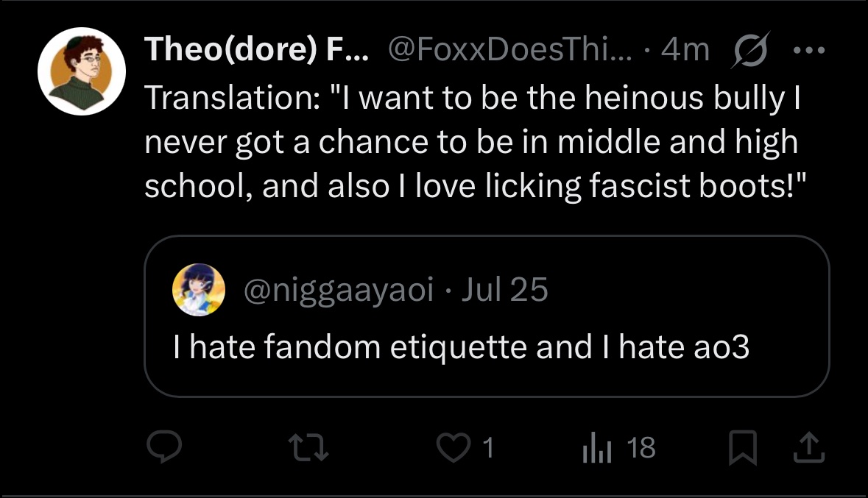Click the like count number 1
Image resolution: width=868 pixels, height=498 pixels.
point(487,447)
